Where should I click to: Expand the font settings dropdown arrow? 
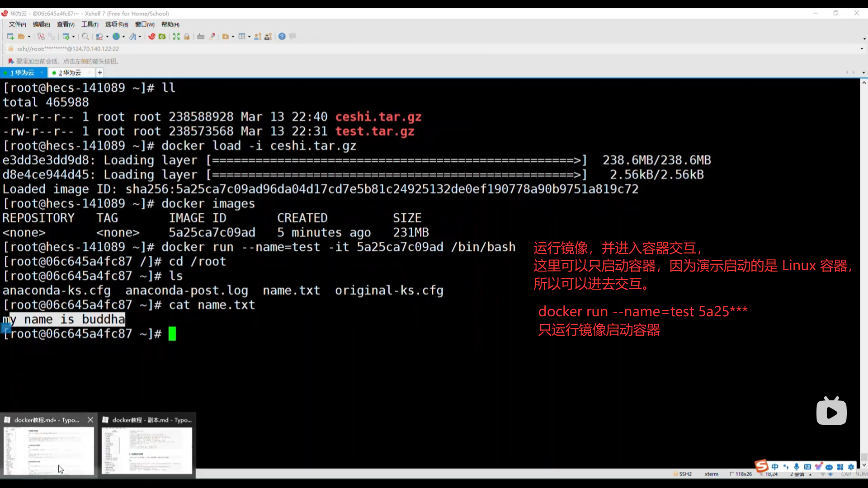(x=140, y=37)
